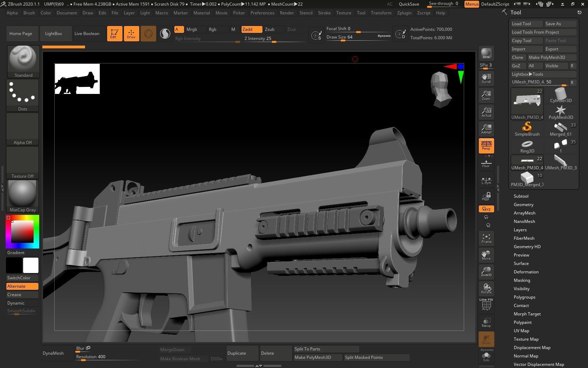This screenshot has height=368, width=588.
Task: Click the Load Tool button
Action: point(527,24)
